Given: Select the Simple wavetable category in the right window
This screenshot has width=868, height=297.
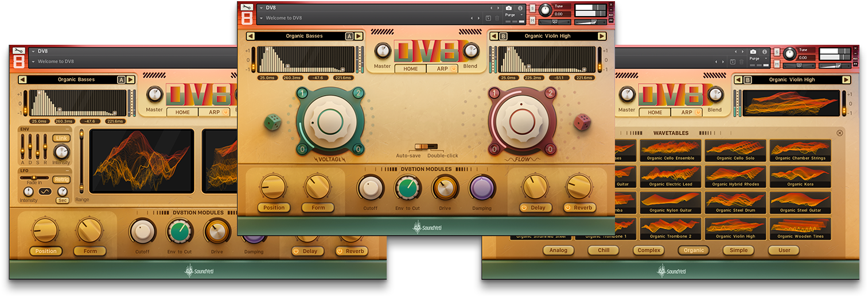Looking at the screenshot, I should click(x=739, y=250).
